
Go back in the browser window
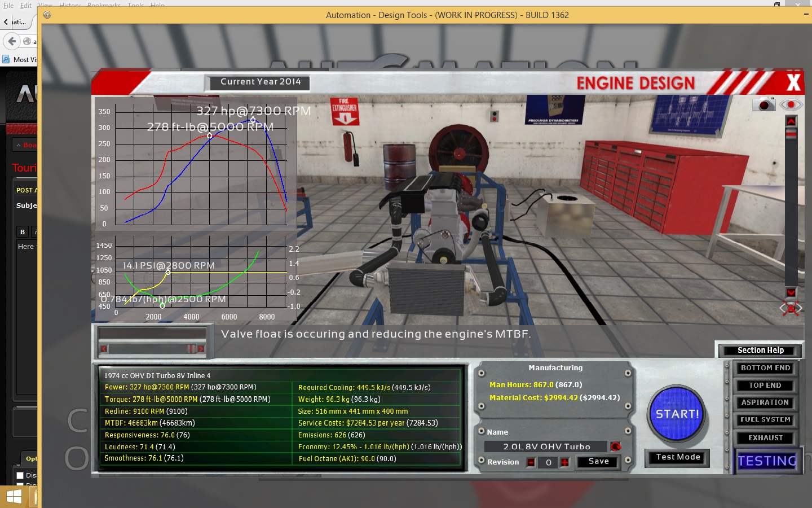tap(12, 41)
